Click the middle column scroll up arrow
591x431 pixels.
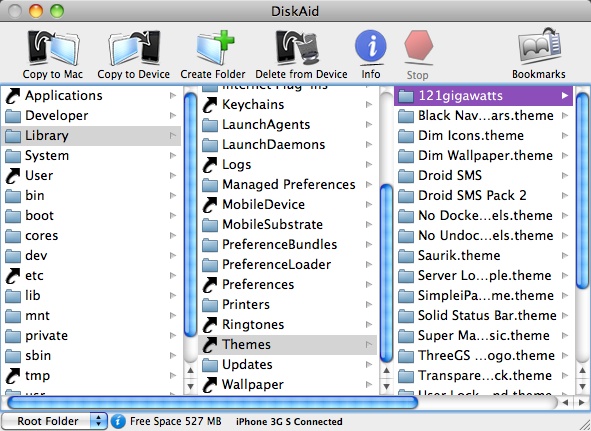click(x=386, y=370)
